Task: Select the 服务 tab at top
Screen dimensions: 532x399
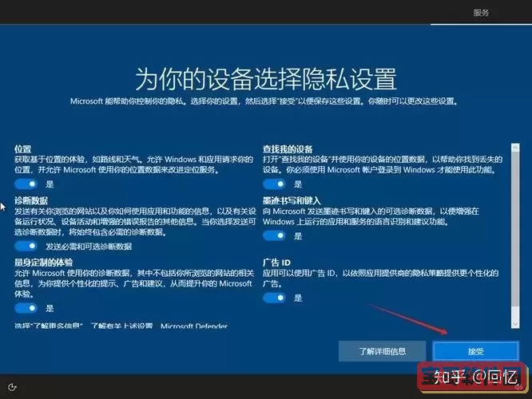Action: point(481,13)
